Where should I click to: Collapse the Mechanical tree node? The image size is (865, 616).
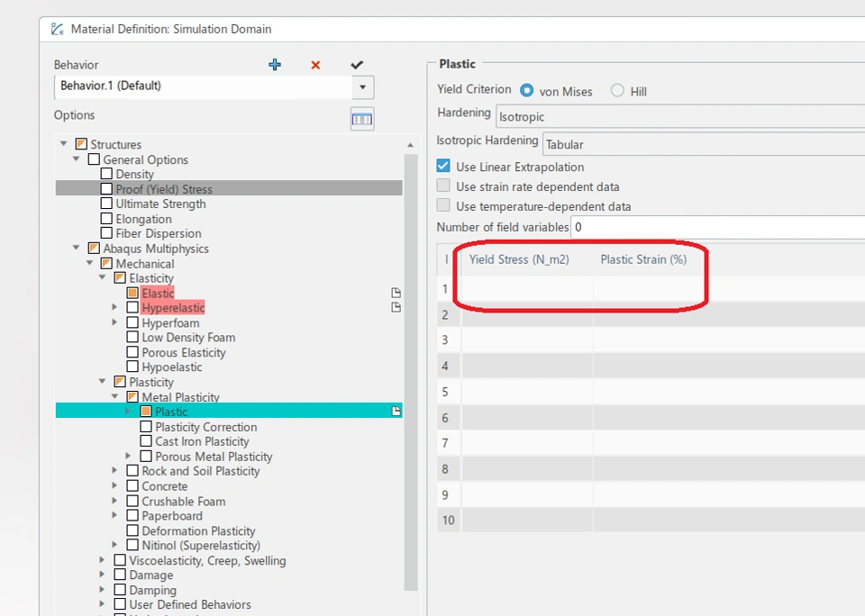point(89,264)
